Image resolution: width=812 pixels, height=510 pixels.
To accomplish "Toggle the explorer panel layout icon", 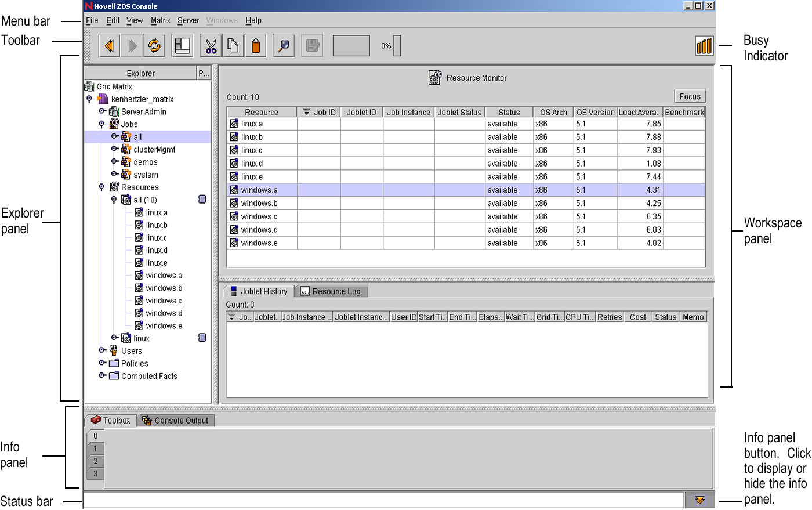I will (x=183, y=46).
